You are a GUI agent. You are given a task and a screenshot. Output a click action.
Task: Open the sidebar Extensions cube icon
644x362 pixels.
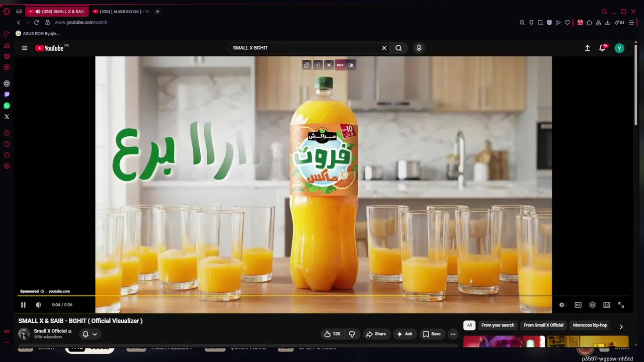pyautogui.click(x=7, y=155)
